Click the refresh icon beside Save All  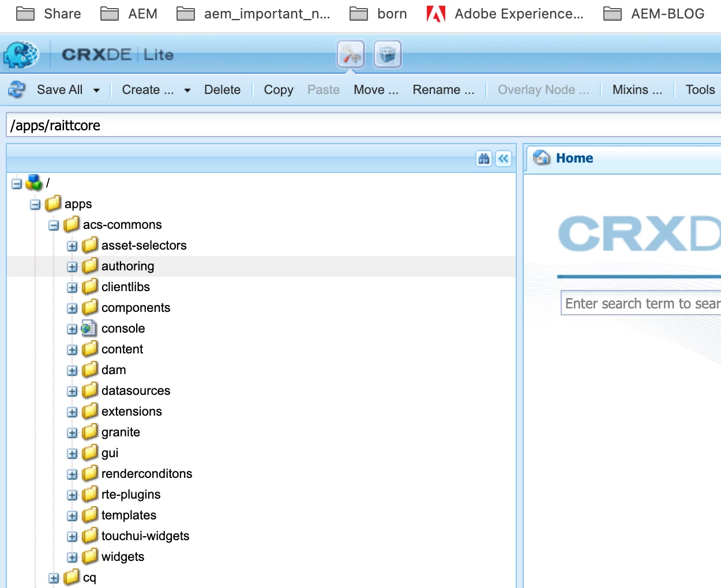[x=17, y=89]
